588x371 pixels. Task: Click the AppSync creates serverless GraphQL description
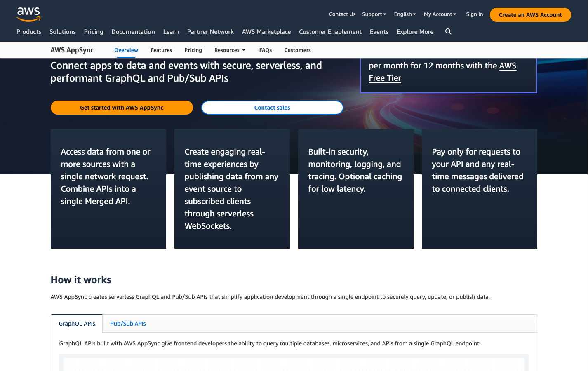click(270, 297)
